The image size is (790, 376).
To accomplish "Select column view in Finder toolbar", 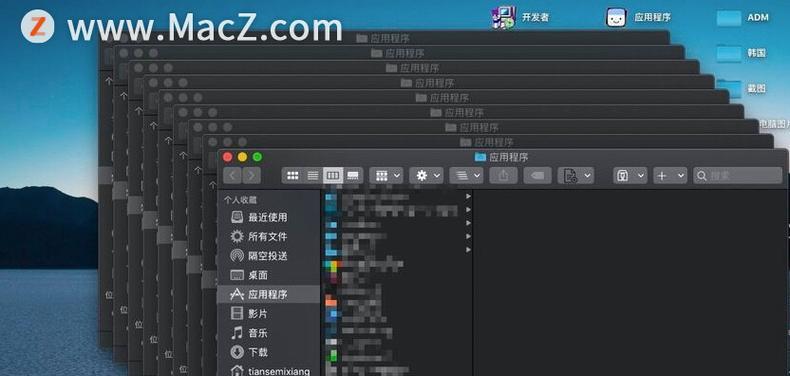I will click(333, 175).
